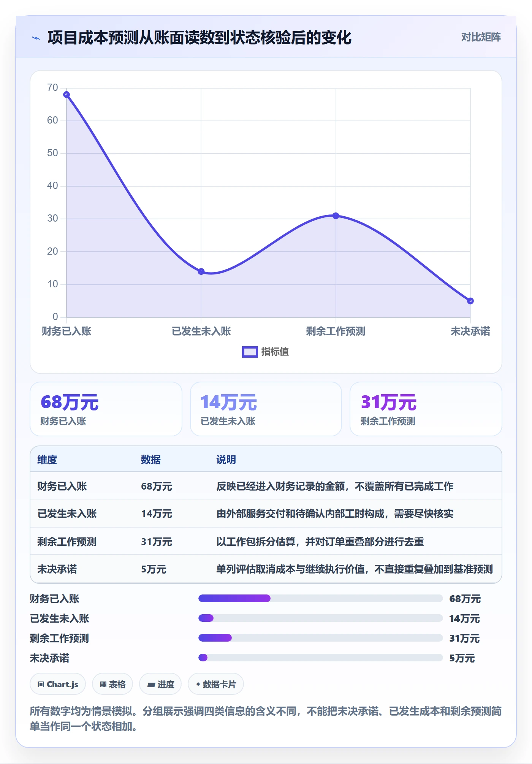Click the 68万元 table data cell
The height and width of the screenshot is (764, 532).
coord(157,486)
